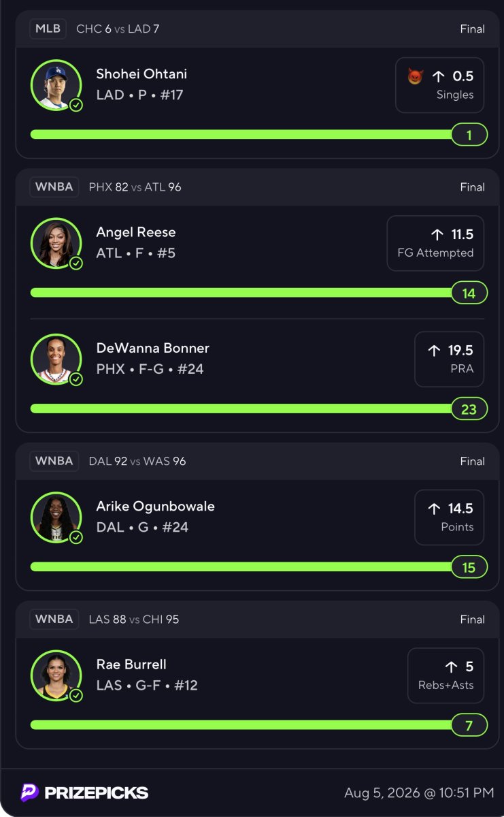Click the green checkmark badge on Angel Reese
The height and width of the screenshot is (817, 504).
click(x=76, y=263)
